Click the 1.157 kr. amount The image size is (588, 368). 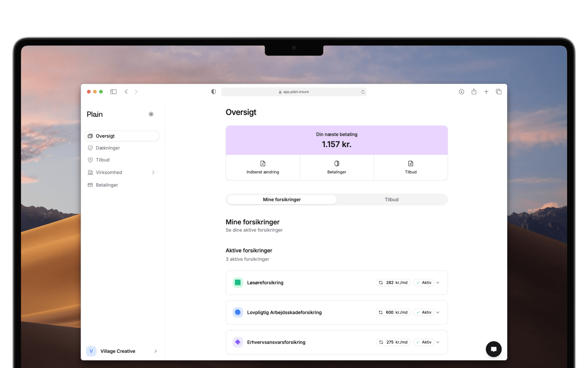click(x=337, y=144)
